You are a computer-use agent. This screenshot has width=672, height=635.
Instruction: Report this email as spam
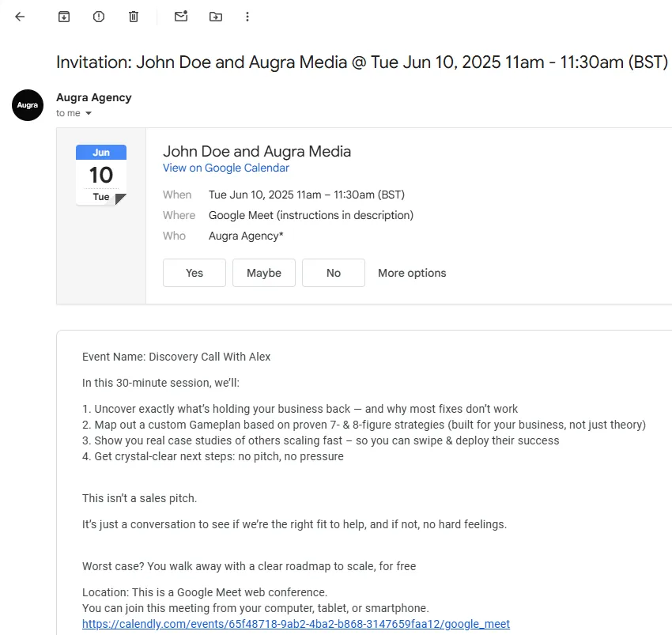point(99,17)
